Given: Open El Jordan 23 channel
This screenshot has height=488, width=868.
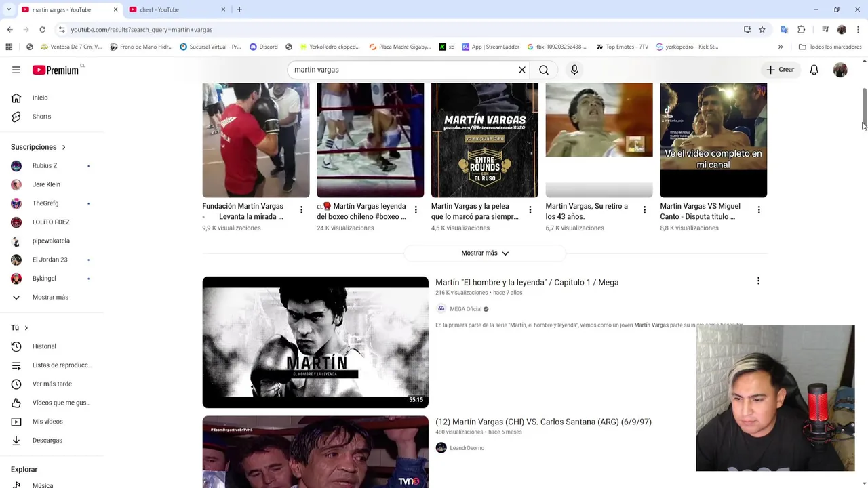Looking at the screenshot, I should pos(52,260).
